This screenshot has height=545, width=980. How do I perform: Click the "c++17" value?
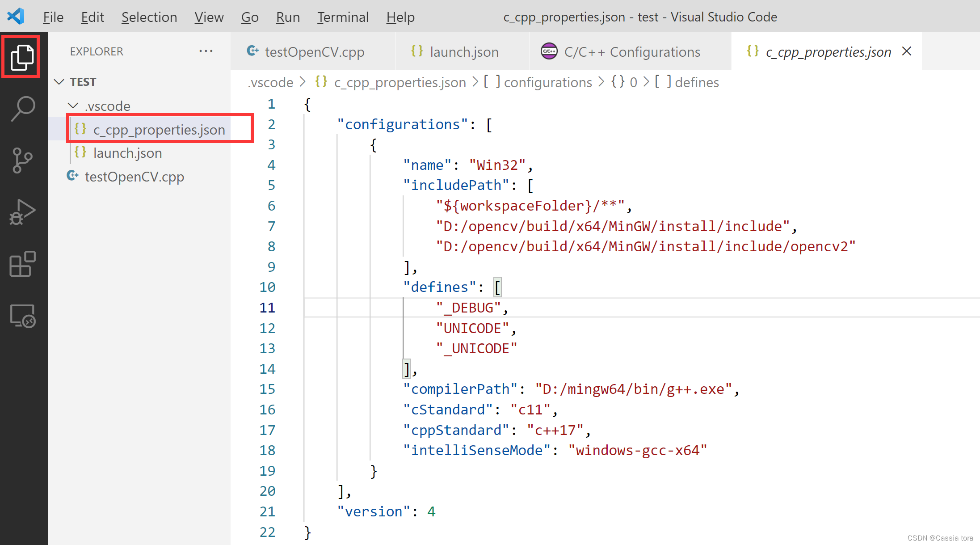coord(555,430)
